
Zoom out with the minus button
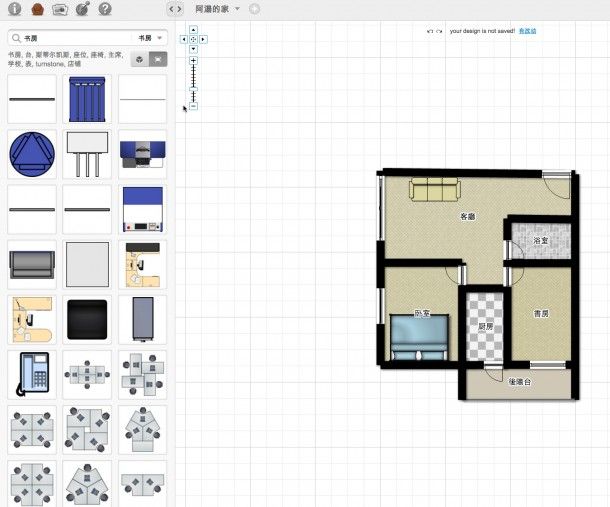coord(193,106)
